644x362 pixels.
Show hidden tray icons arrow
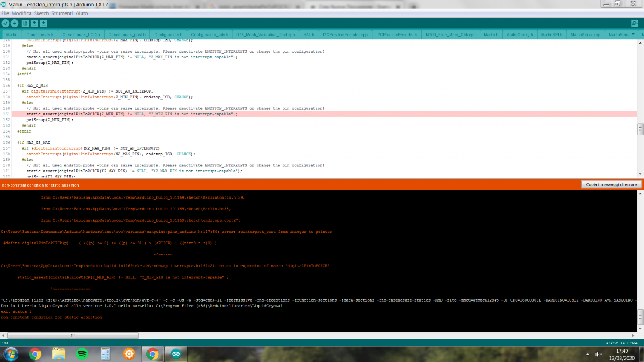(x=587, y=354)
